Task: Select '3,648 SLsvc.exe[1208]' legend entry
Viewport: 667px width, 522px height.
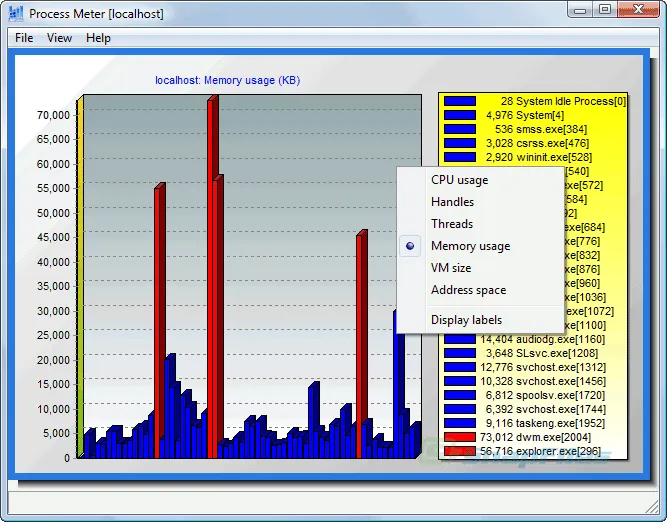Action: [x=542, y=354]
